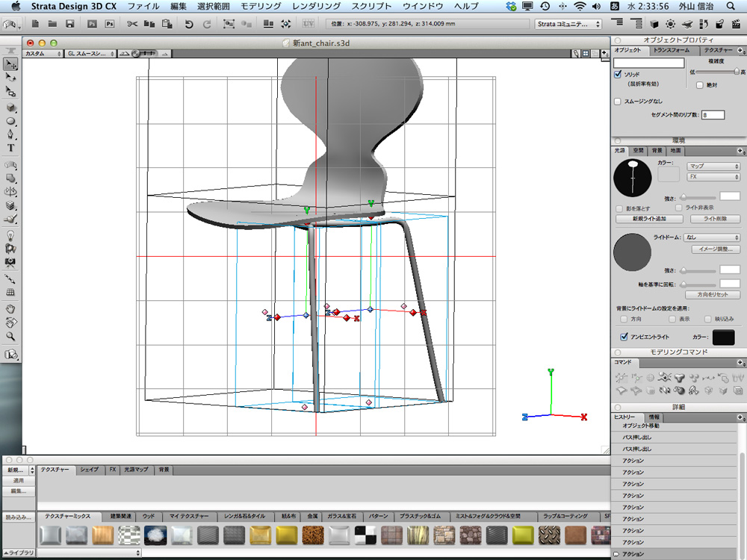747x560 pixels.
Task: Open the FX dropdown in light panel
Action: coord(713,177)
